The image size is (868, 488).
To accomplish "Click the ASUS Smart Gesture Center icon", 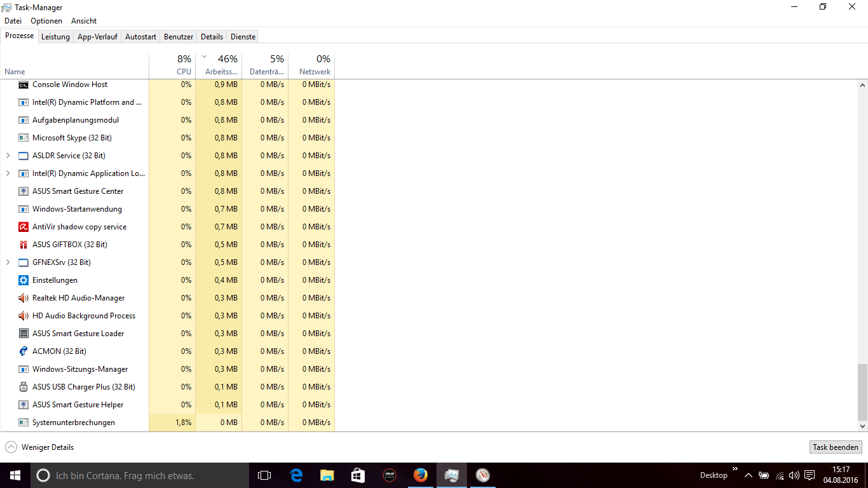I will pos(24,191).
